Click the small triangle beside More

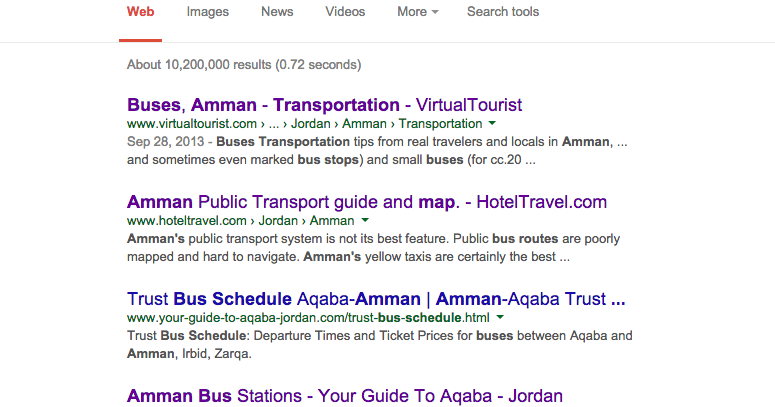(435, 12)
